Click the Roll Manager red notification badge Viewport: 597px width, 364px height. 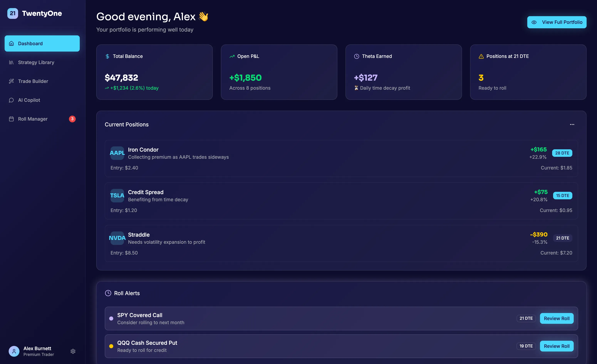72,119
